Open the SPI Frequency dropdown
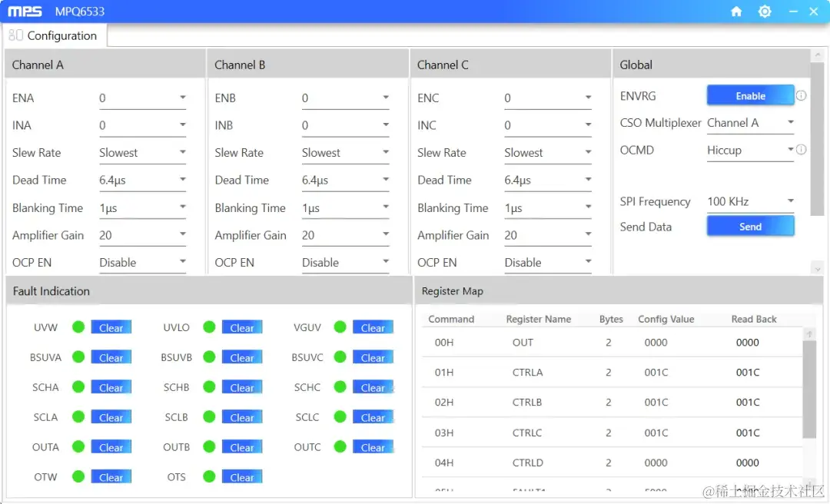 click(x=751, y=202)
